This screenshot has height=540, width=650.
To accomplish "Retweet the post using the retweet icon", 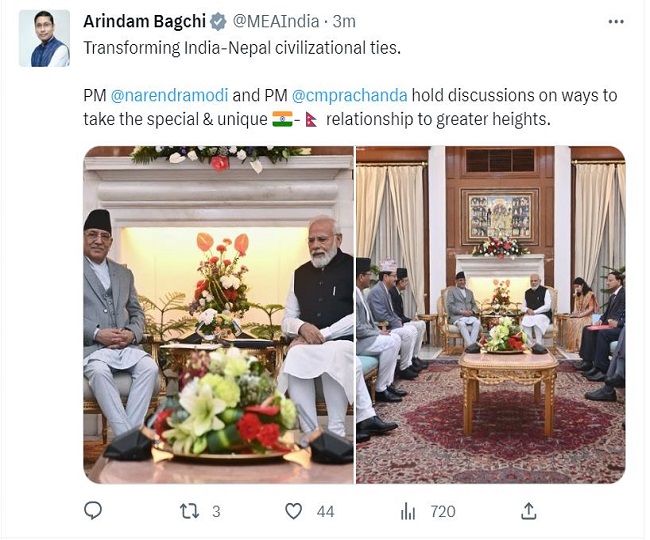I will coord(189,511).
